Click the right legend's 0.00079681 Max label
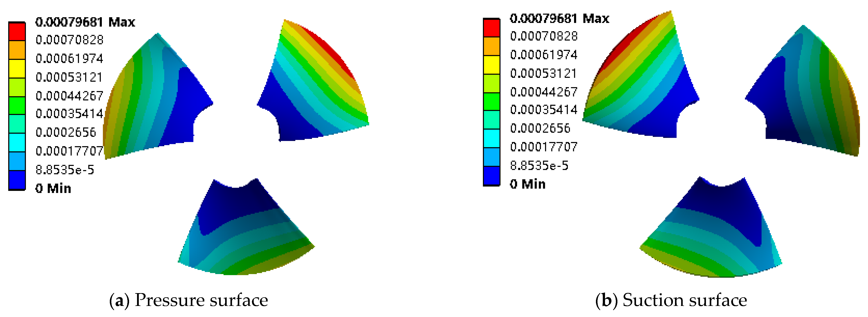 (560, 19)
